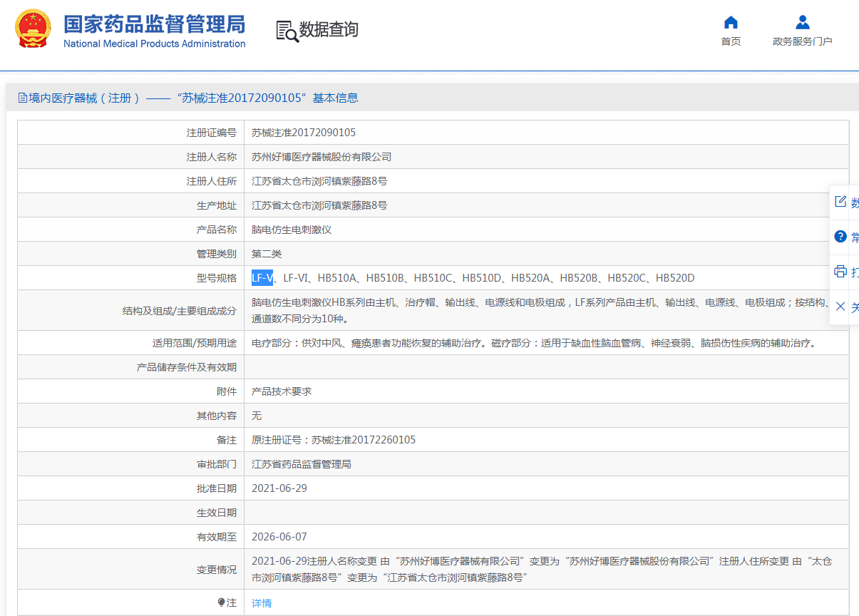859x616 pixels.
Task: Click approving department 江苏省药品监督管理局
Action: (302, 464)
